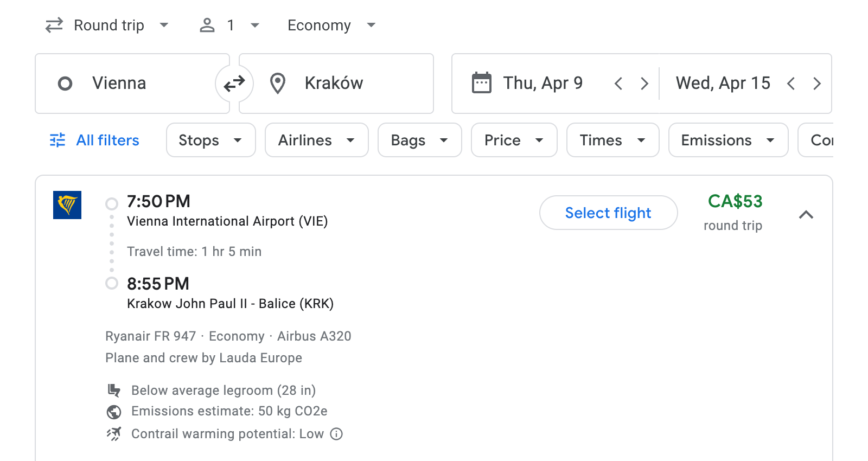This screenshot has width=868, height=461.
Task: Click the below average legroom icon
Action: pyautogui.click(x=113, y=390)
